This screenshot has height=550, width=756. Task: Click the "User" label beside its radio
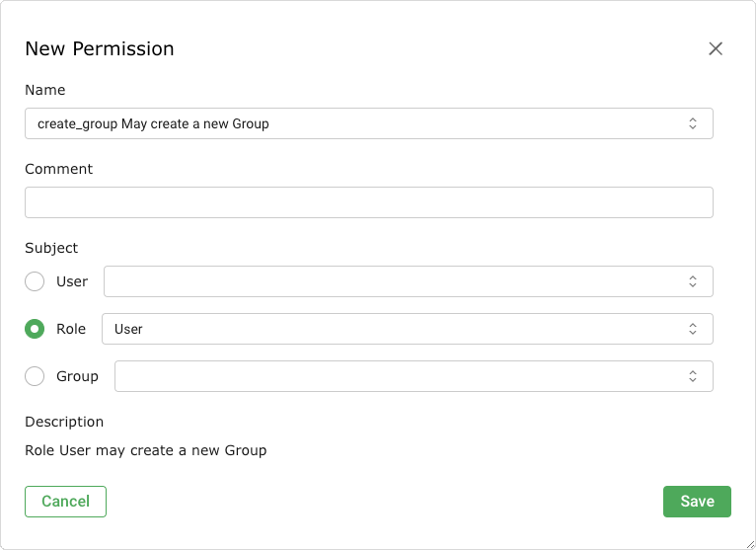72,281
